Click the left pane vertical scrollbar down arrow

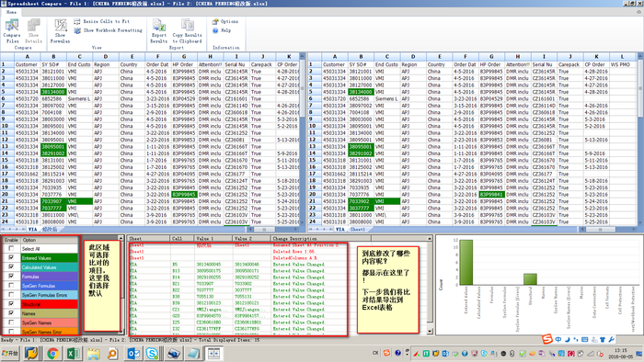(x=303, y=222)
